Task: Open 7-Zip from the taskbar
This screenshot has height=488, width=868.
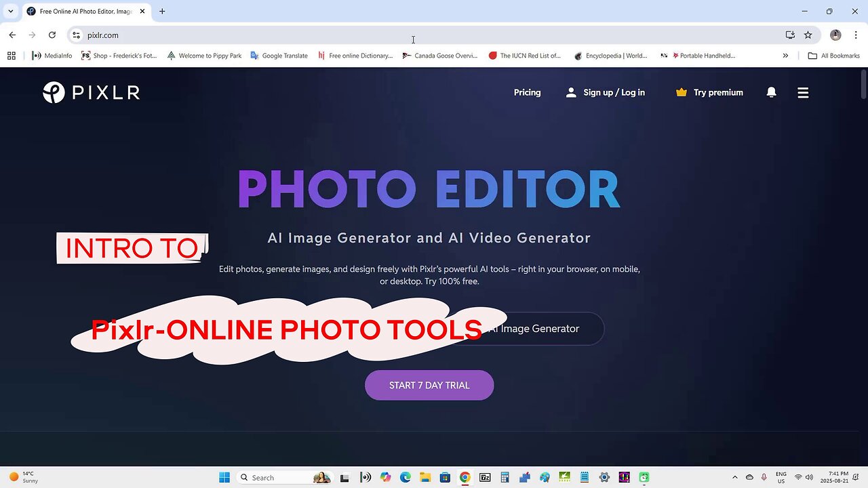Action: 485,477
